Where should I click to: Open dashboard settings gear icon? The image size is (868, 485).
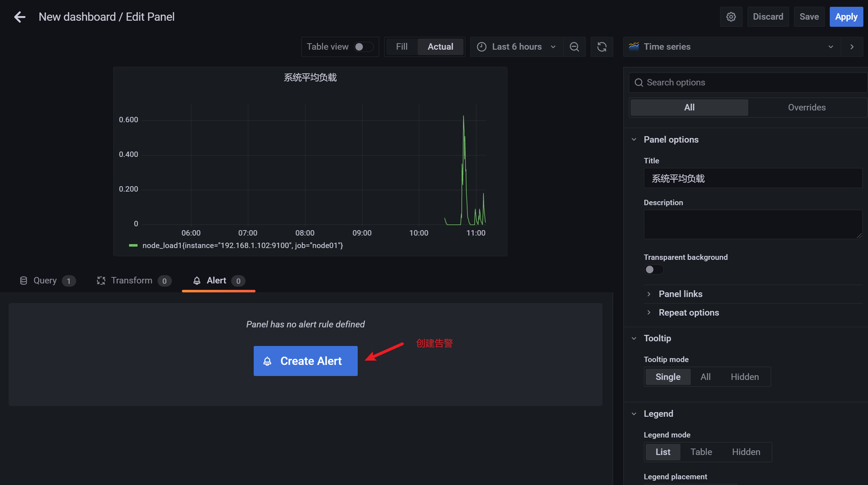click(731, 17)
